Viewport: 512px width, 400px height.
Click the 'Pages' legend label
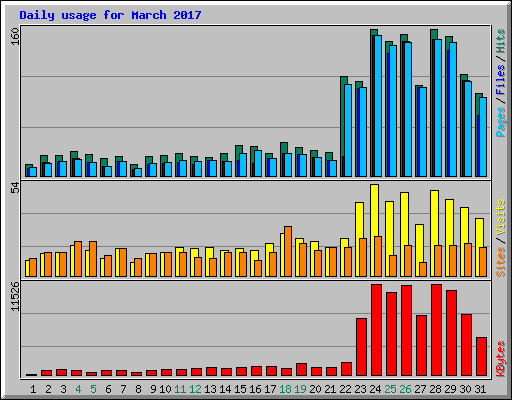tap(500, 122)
